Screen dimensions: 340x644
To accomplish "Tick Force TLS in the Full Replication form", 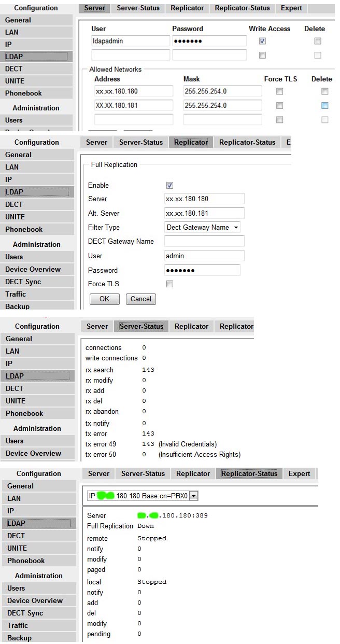I will [169, 284].
